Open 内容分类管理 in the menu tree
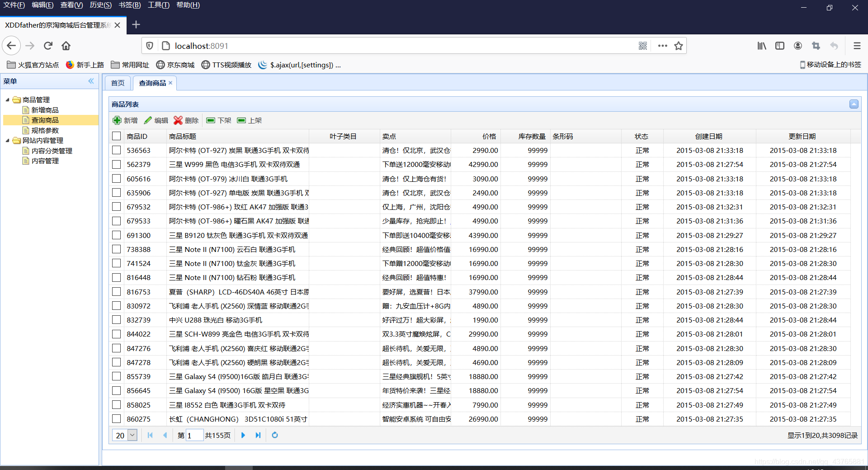Screen dimensions: 868x470 pos(52,151)
